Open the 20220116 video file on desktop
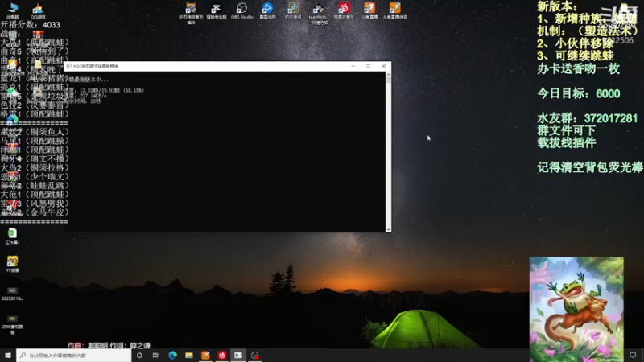The width and height of the screenshot is (644, 362). (12, 294)
